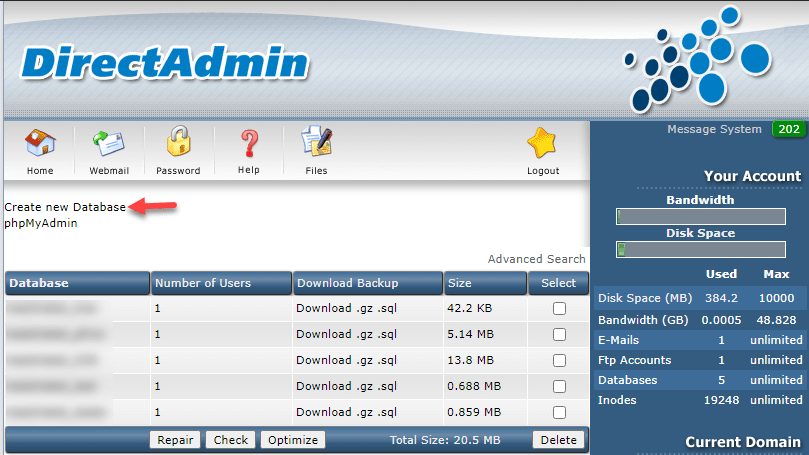Tick the checkbox for the 13.8 MB database
This screenshot has width=809, height=455.
(559, 360)
